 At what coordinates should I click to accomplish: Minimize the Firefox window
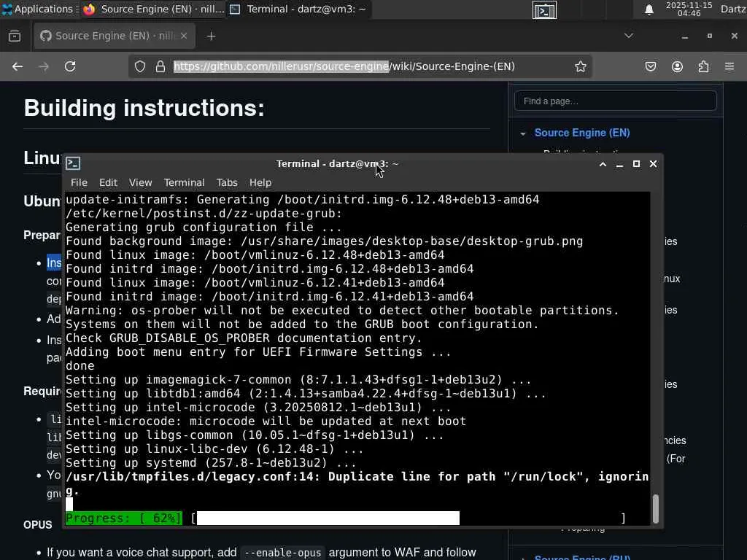coord(684,36)
